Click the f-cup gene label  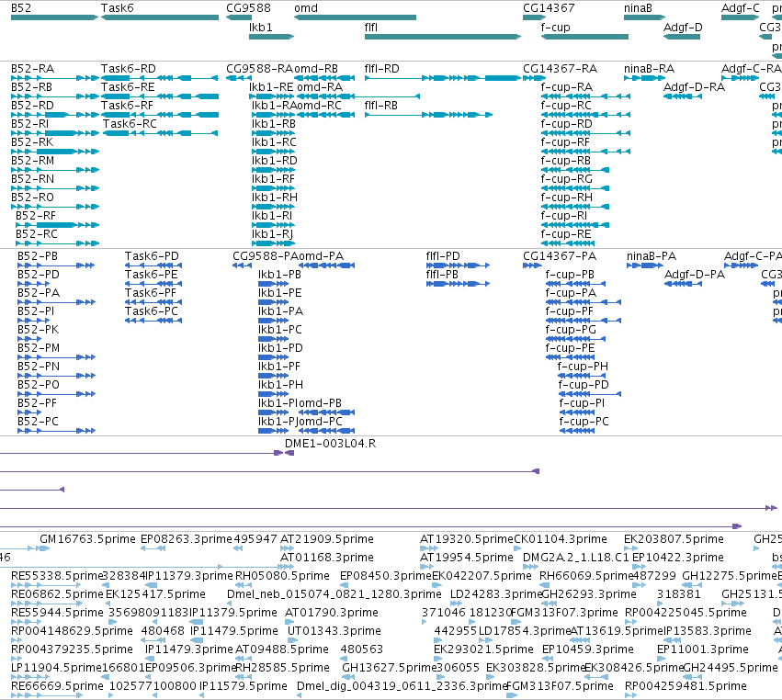pos(555,27)
